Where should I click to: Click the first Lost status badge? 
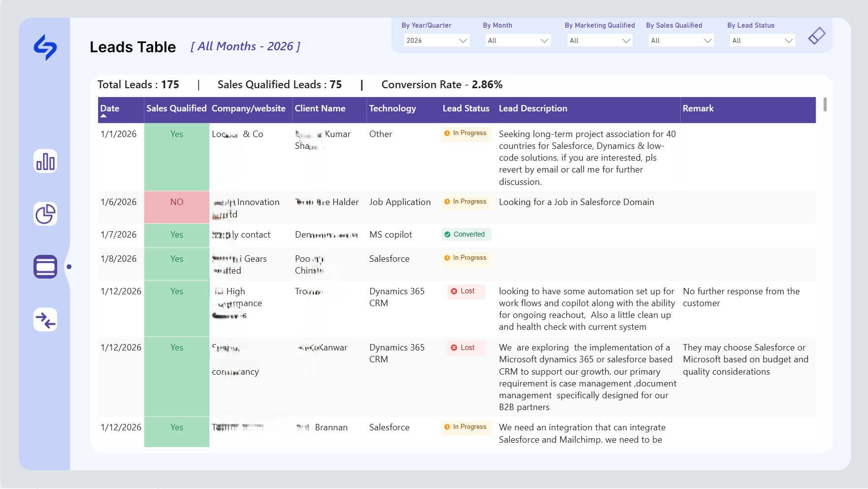tap(466, 291)
